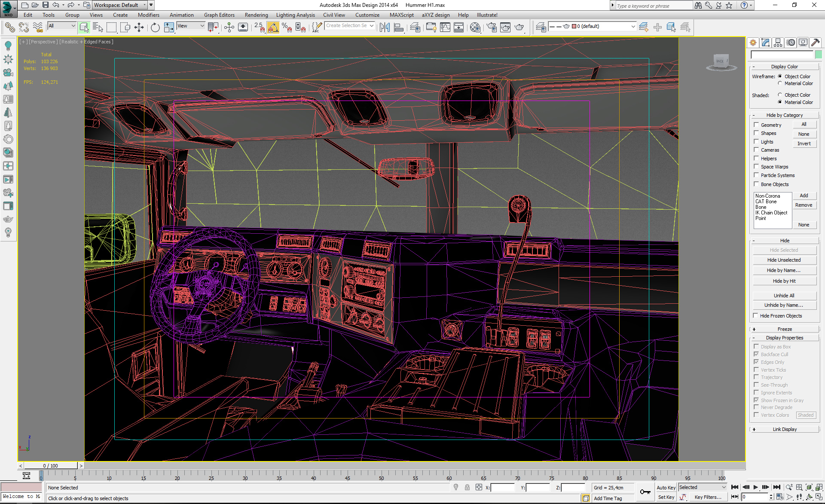Open Render Setup teapot icon
This screenshot has width=825, height=504.
492,27
